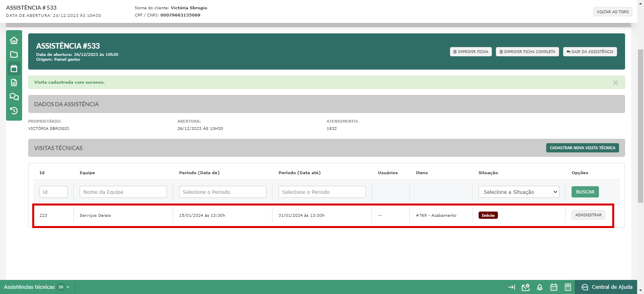Viewport: 644px width, 294px height.
Task: Click the Id column header
Action: tap(42, 173)
